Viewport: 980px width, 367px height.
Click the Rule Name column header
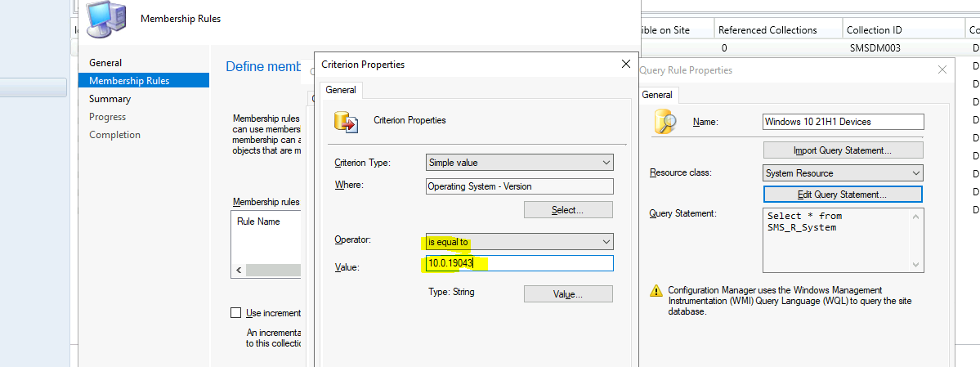tap(259, 222)
